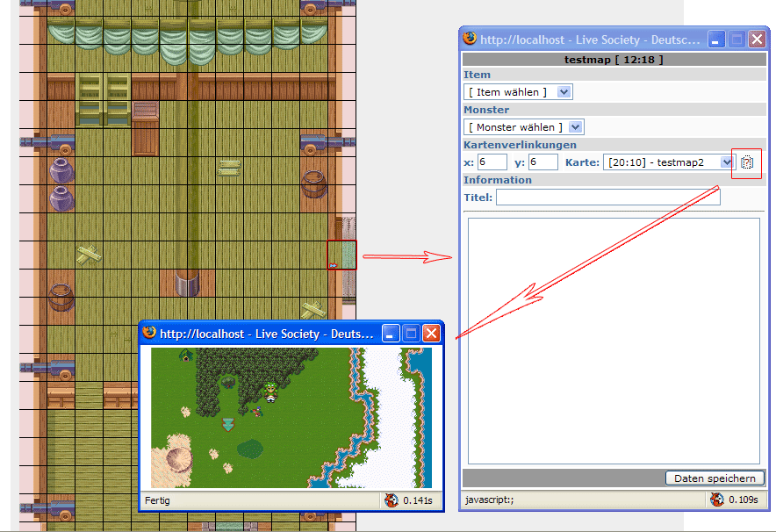Click the 'Fertig' status bar text
776x532 pixels.
(x=157, y=500)
